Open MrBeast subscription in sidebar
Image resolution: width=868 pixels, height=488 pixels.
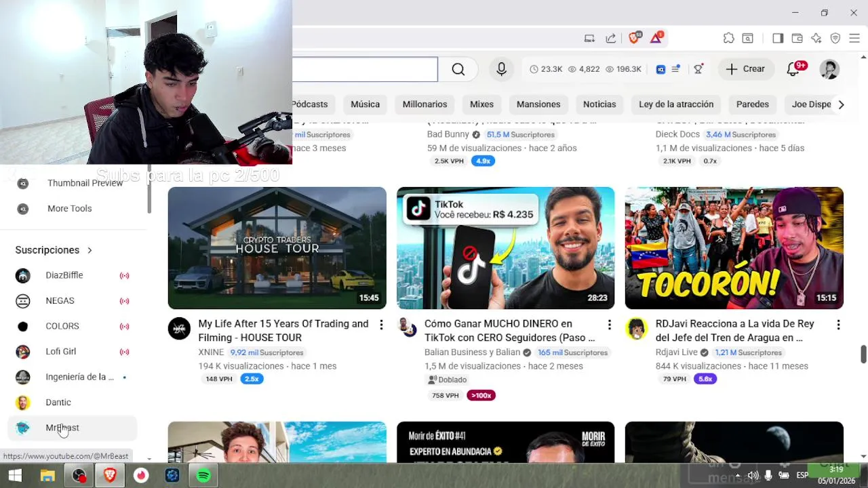point(73,428)
